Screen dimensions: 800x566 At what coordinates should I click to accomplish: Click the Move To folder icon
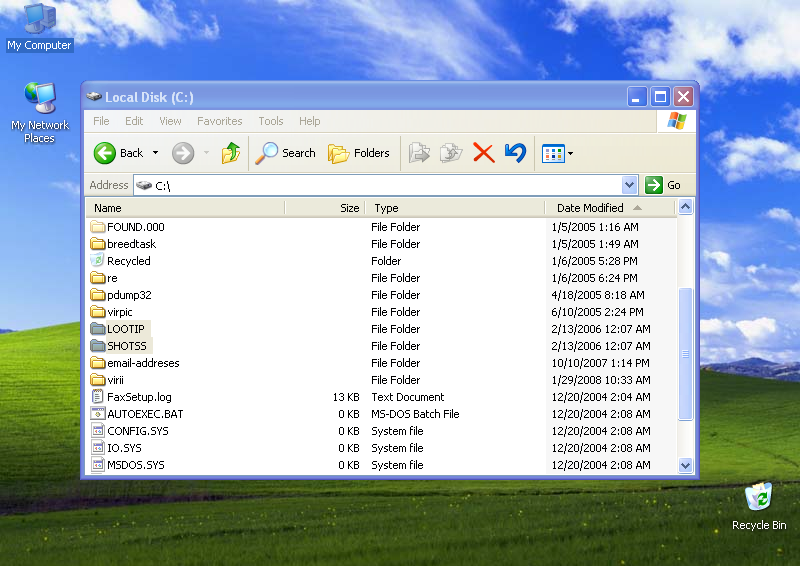[x=419, y=153]
